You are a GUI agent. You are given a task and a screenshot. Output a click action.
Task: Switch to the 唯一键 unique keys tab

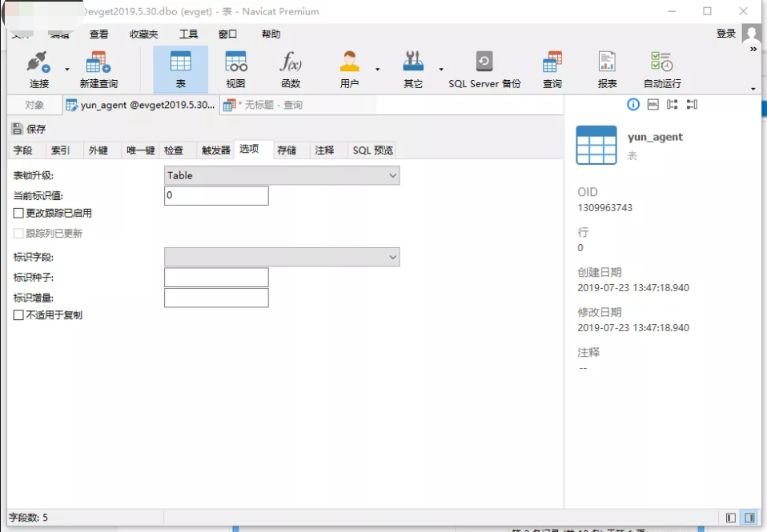140,150
